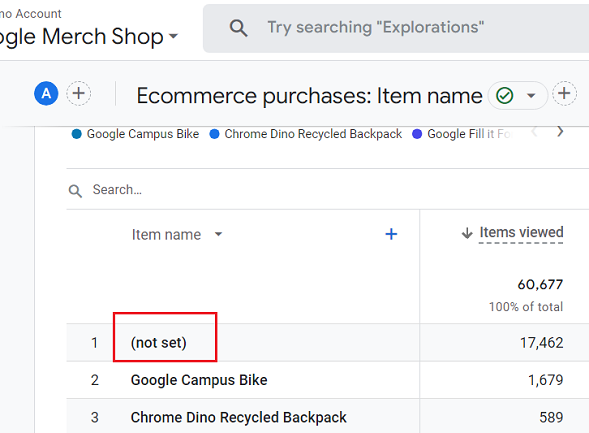Click the 'Google Campus Bike' legend dot
The height and width of the screenshot is (433, 589).
point(76,134)
